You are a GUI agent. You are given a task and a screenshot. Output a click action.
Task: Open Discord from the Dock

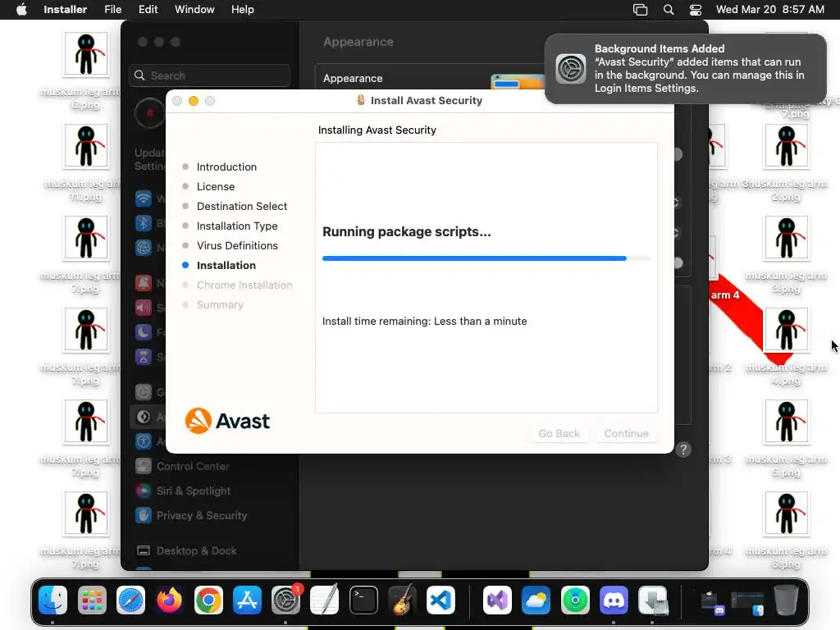[614, 600]
